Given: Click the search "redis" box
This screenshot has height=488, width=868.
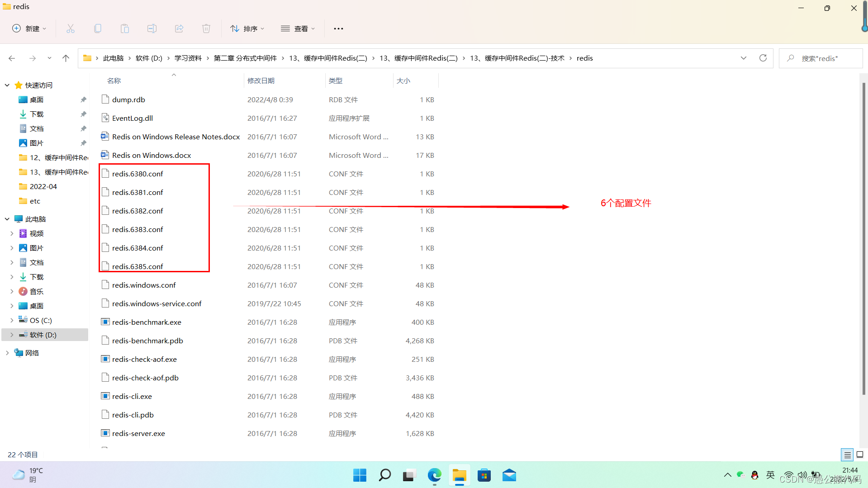Looking at the screenshot, I should coord(821,58).
